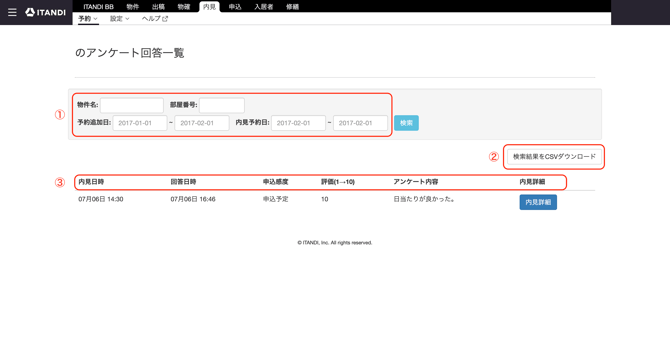Click the アンケート回答一覧 page heading
Screen dimensions: 670x363
pyautogui.click(x=130, y=53)
